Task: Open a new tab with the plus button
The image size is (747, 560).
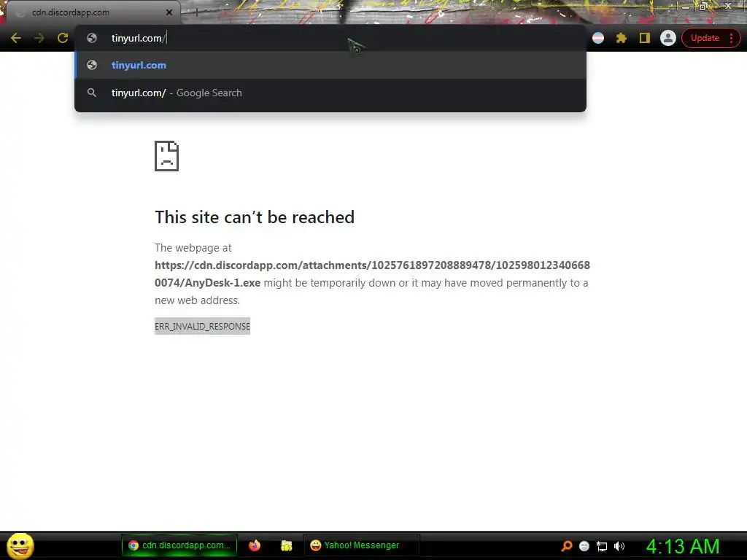Action: 196,12
